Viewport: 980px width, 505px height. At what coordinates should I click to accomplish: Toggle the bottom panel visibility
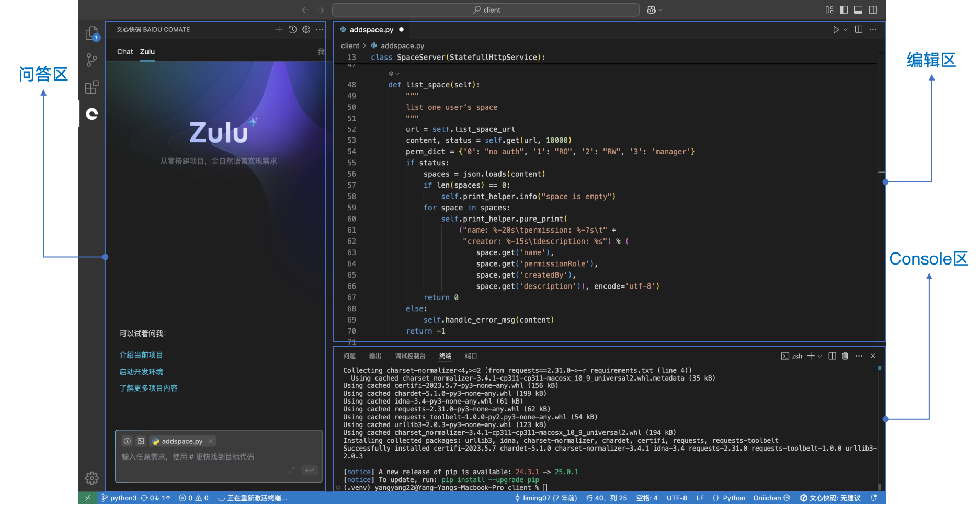pos(858,10)
